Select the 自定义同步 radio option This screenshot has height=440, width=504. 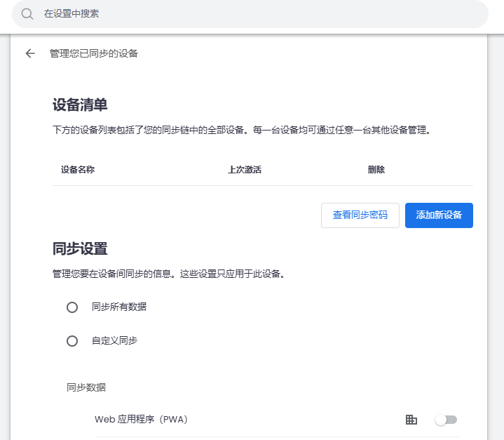(x=72, y=341)
